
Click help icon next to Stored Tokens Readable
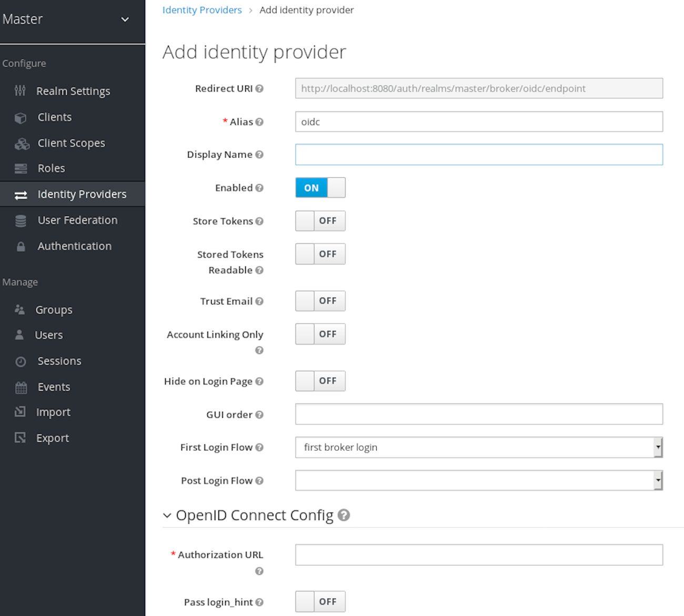259,270
